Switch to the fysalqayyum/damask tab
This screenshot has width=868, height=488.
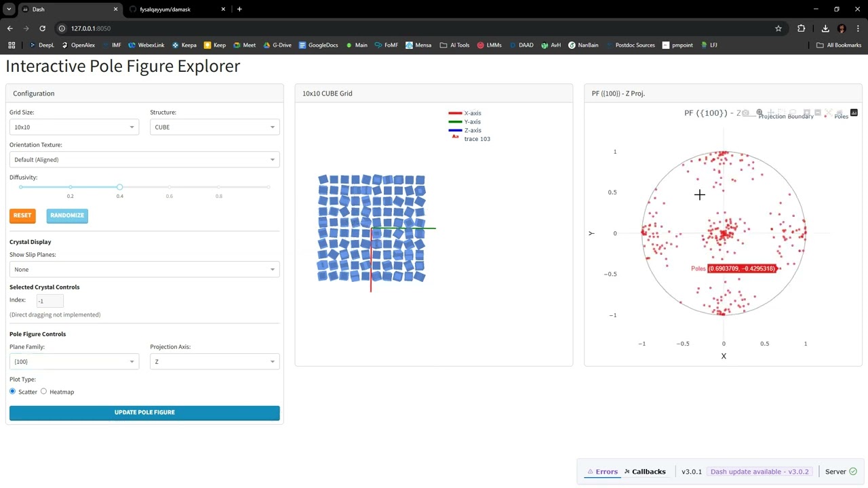(178, 9)
